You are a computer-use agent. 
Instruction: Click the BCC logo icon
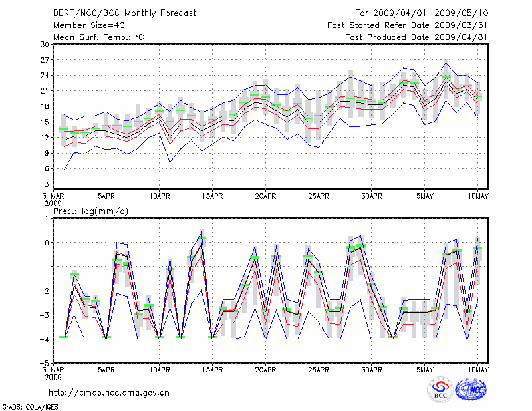[440, 390]
